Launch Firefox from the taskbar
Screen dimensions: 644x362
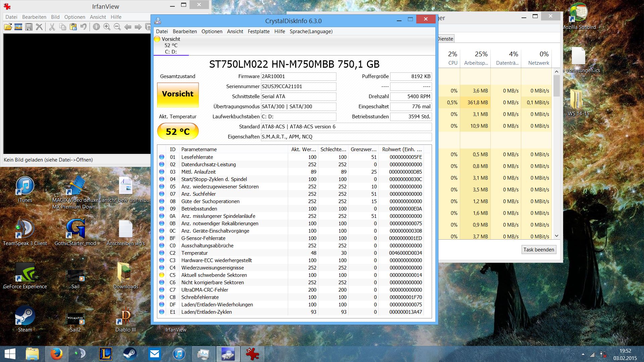(x=56, y=354)
